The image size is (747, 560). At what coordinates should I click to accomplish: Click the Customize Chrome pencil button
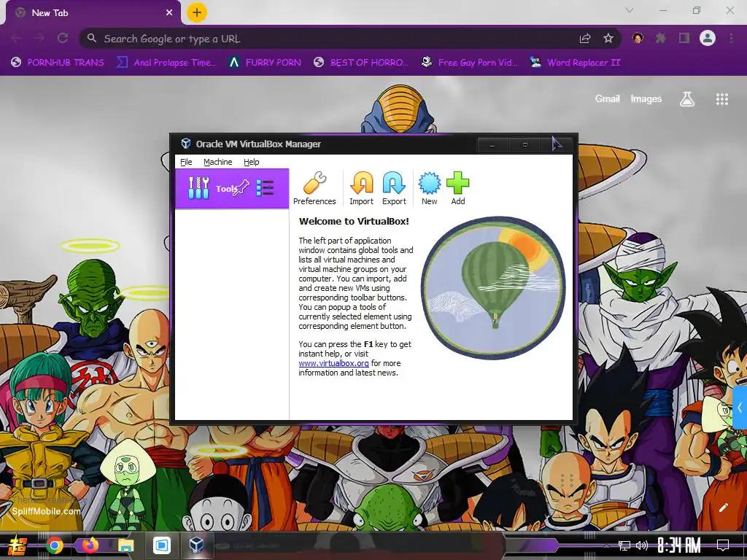[x=723, y=507]
